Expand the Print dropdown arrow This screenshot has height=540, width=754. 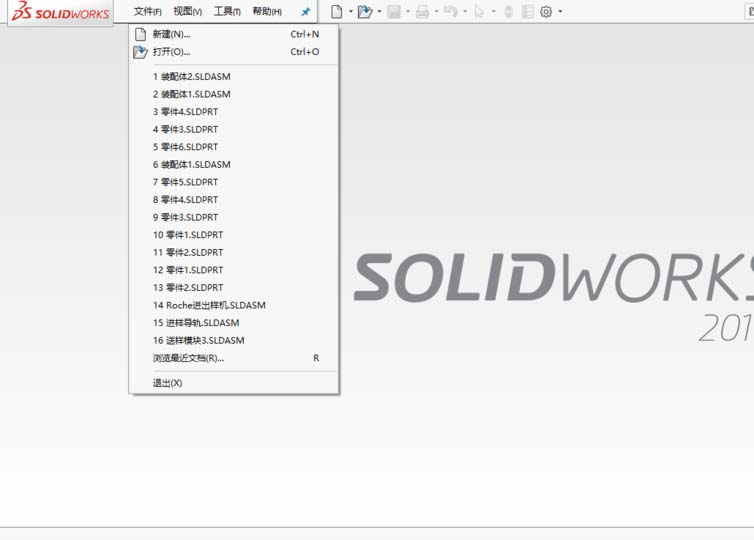click(436, 12)
